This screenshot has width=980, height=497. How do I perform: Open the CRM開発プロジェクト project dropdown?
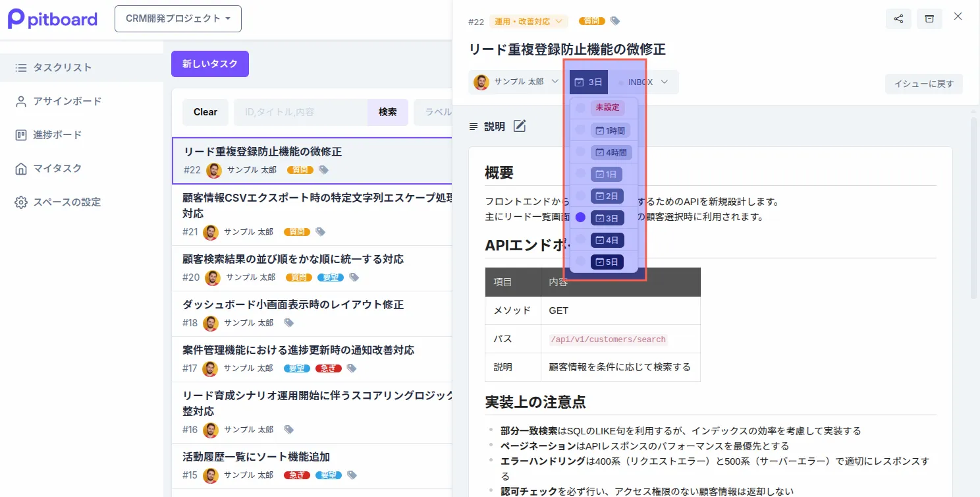tap(177, 19)
